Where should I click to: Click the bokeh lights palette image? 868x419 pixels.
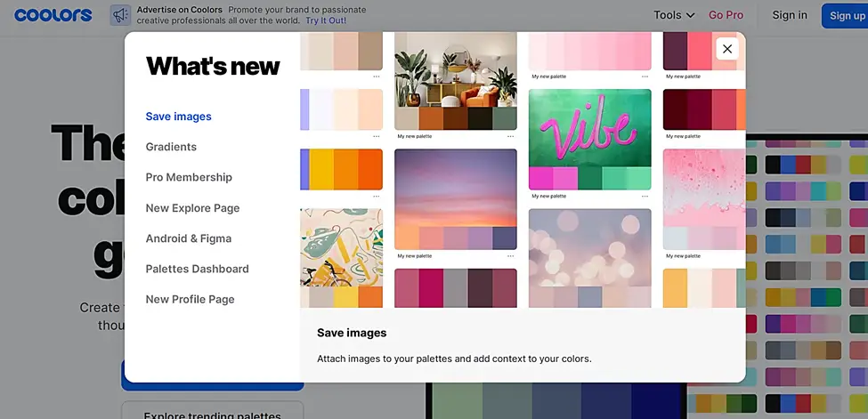coord(590,247)
